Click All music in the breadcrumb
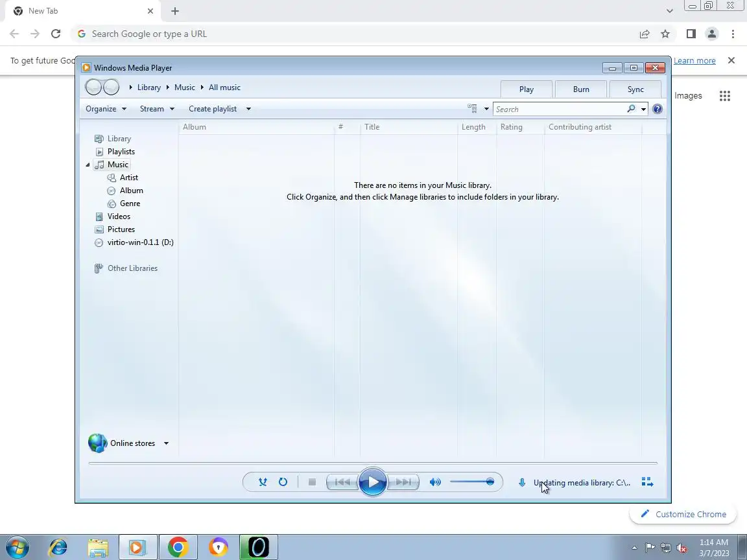This screenshot has height=560, width=747. pyautogui.click(x=224, y=87)
